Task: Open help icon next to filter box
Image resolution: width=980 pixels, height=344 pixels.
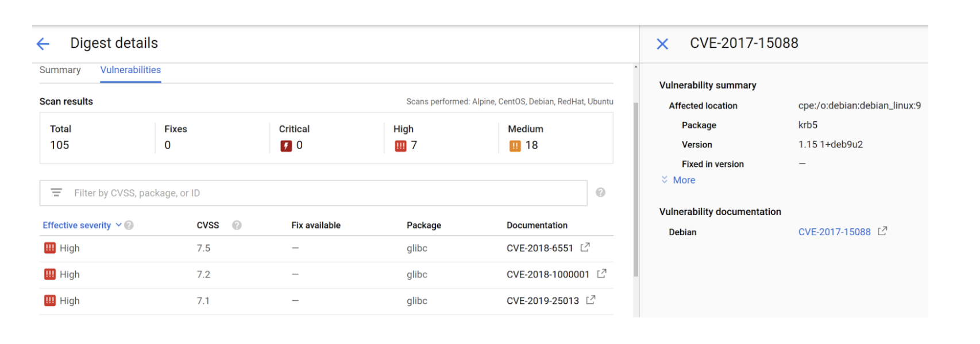Action: point(600,193)
